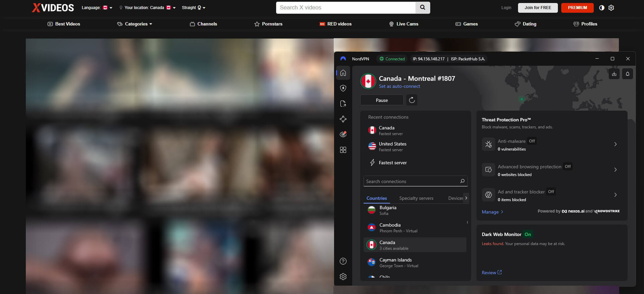
Task: Open Best Videos in site navigation
Action: (64, 24)
